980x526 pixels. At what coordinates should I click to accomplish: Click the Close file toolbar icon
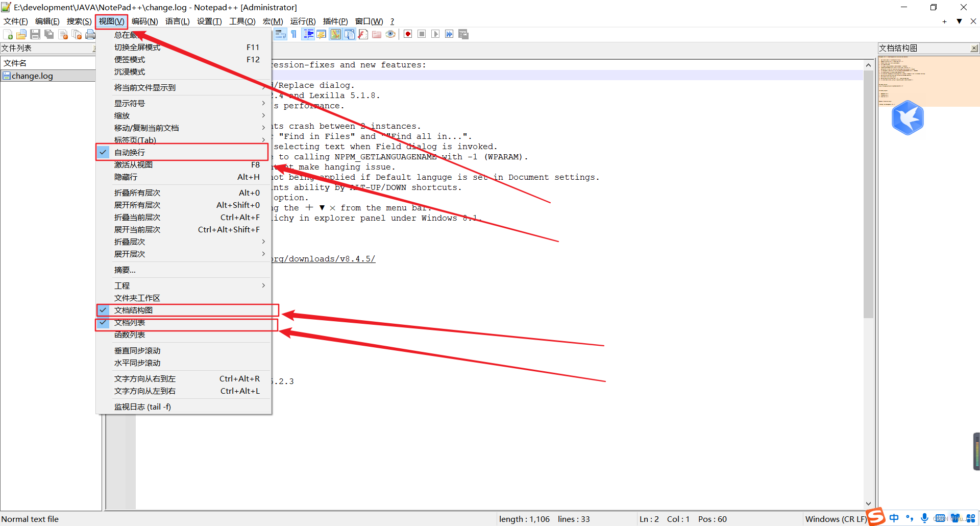63,34
